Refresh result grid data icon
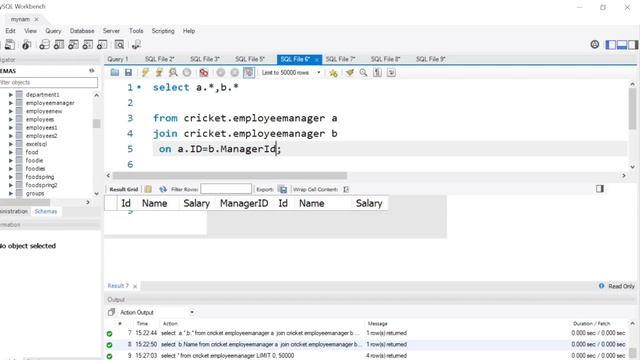640x360 pixels. [x=163, y=189]
